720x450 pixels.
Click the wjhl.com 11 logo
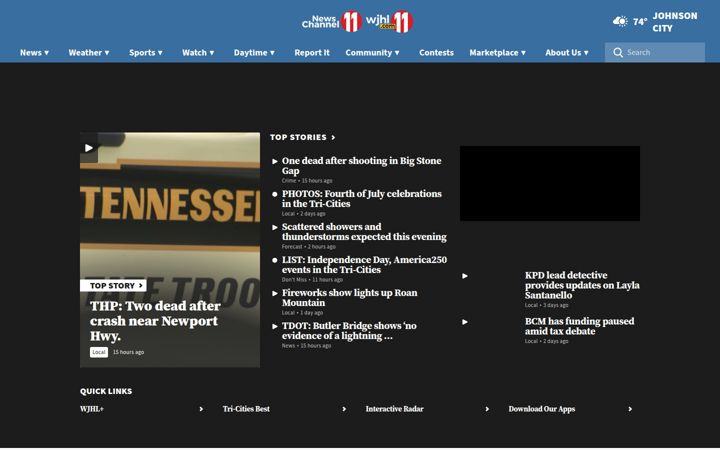389,22
